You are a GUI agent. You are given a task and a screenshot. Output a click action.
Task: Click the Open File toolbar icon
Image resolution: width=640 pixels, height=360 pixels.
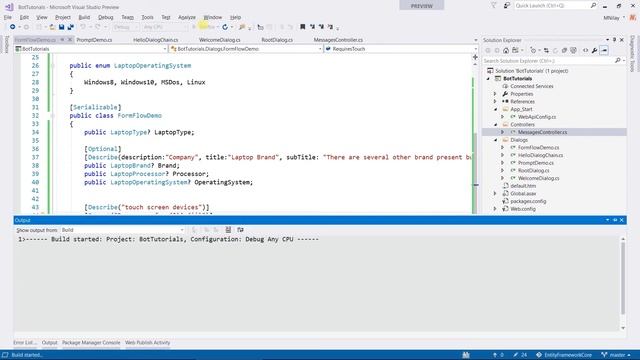52,27
